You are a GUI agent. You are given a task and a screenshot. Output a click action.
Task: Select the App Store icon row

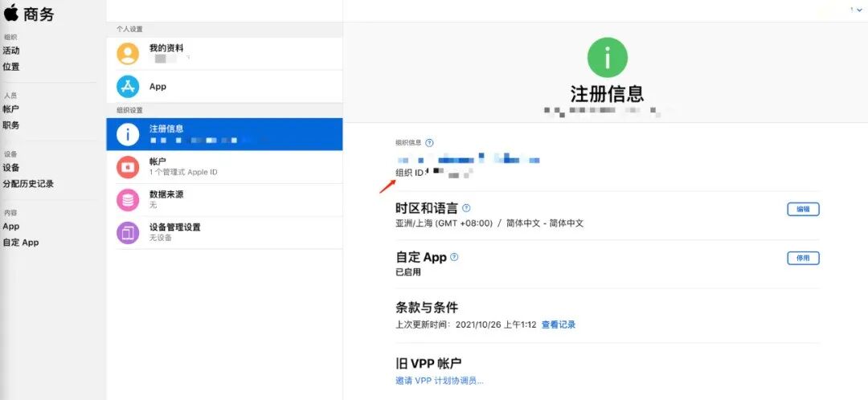click(x=224, y=86)
